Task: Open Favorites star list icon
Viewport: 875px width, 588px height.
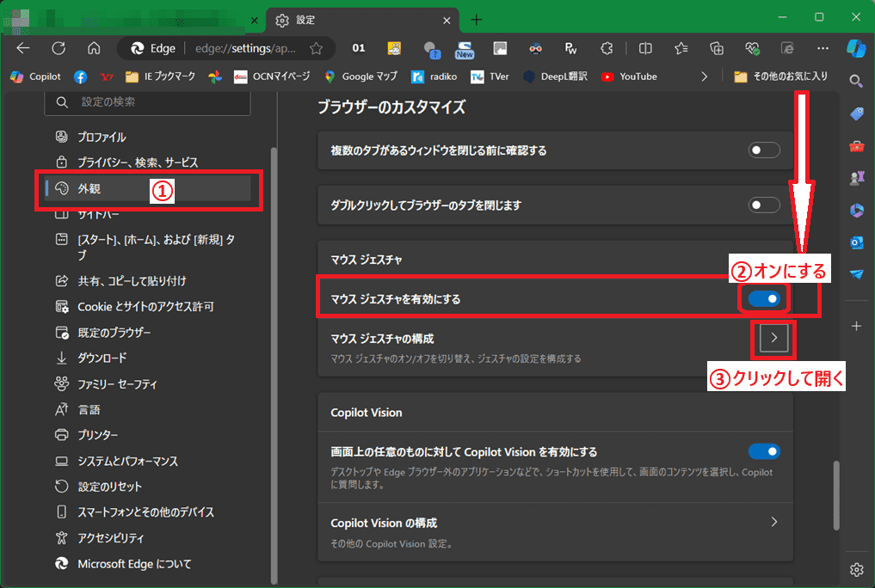Action: pos(681,48)
